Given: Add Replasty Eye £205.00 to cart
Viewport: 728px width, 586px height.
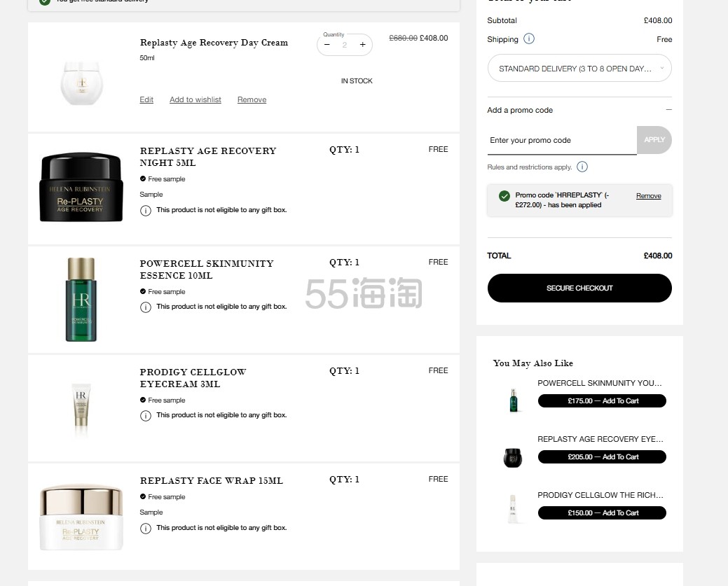Looking at the screenshot, I should coord(602,457).
